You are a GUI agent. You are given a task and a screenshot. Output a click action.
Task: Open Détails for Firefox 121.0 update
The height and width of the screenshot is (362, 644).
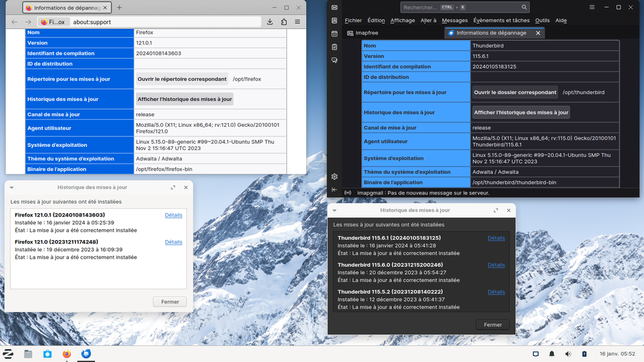click(173, 242)
